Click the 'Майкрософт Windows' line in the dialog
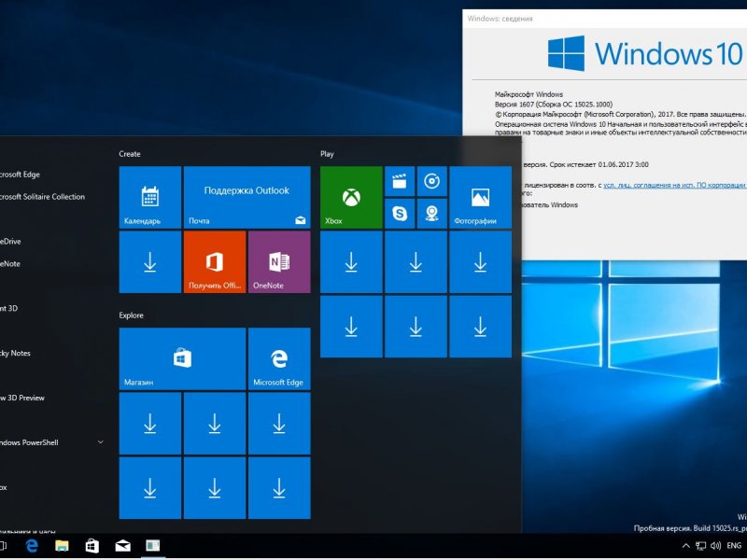 (x=529, y=94)
